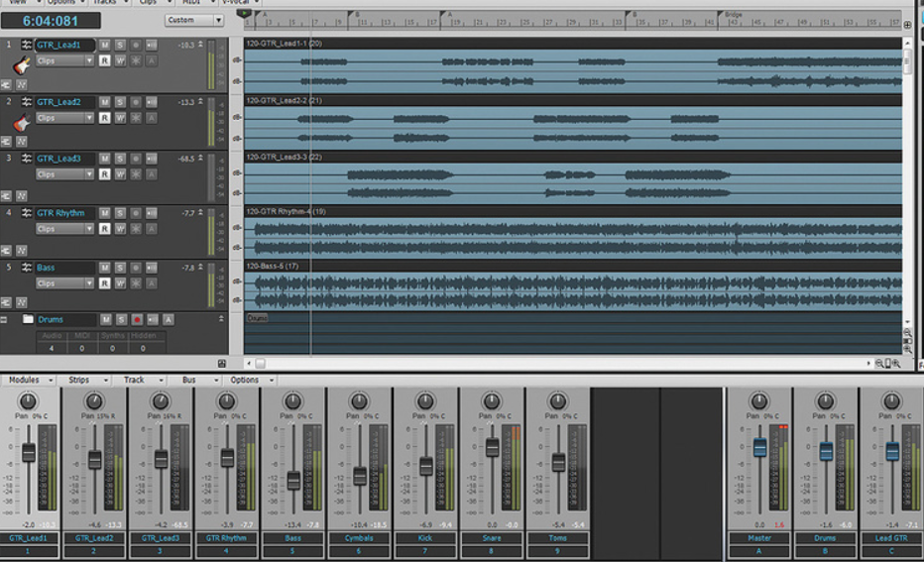Freeze the GTR_Lead1 track with the snowflake icon
924x562 pixels.
coord(136,60)
